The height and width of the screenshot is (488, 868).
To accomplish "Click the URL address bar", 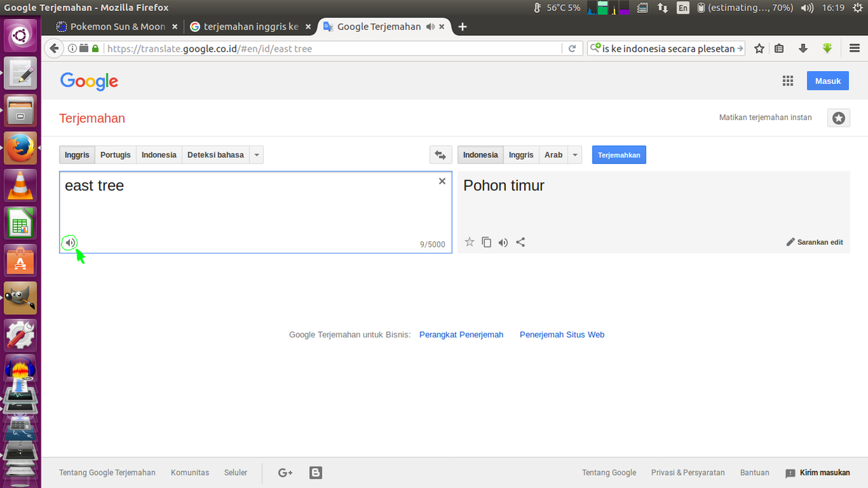I will point(332,48).
